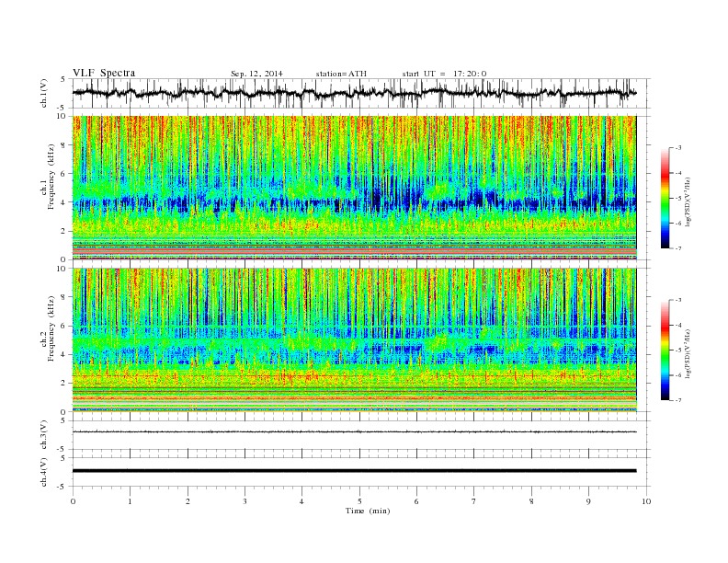Click the "-7" tick on the upper color bar
Screen dimensions: 728x563
[x=677, y=248]
